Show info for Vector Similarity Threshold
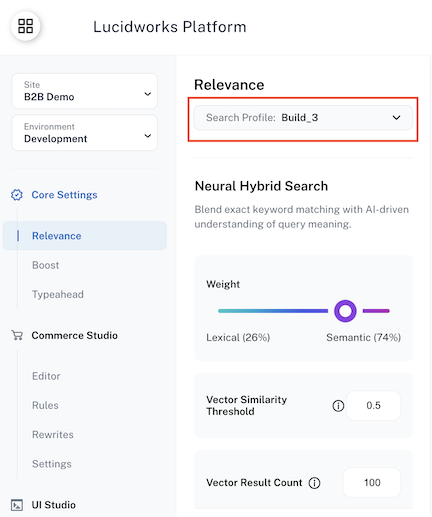Viewport: 432px width, 517px height. click(x=338, y=405)
